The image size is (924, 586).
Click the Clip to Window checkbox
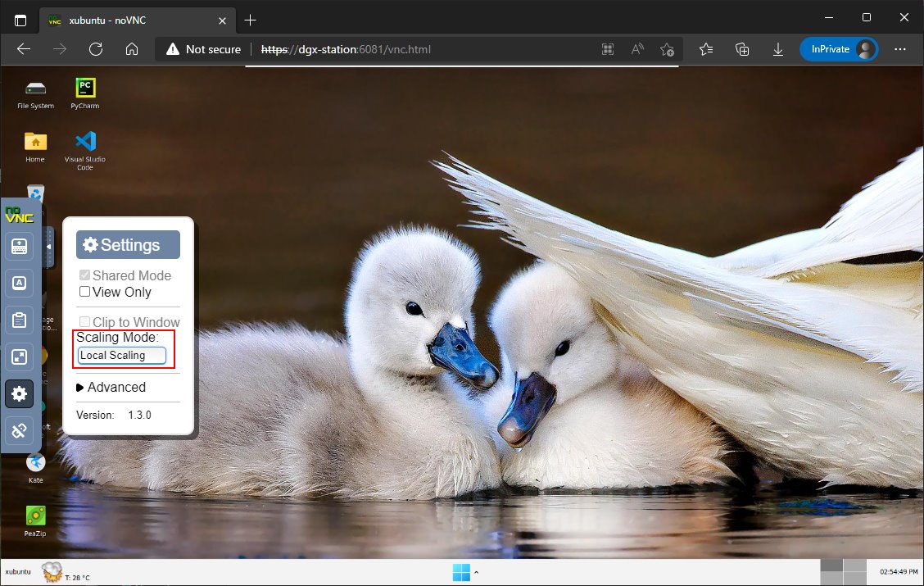pos(84,322)
